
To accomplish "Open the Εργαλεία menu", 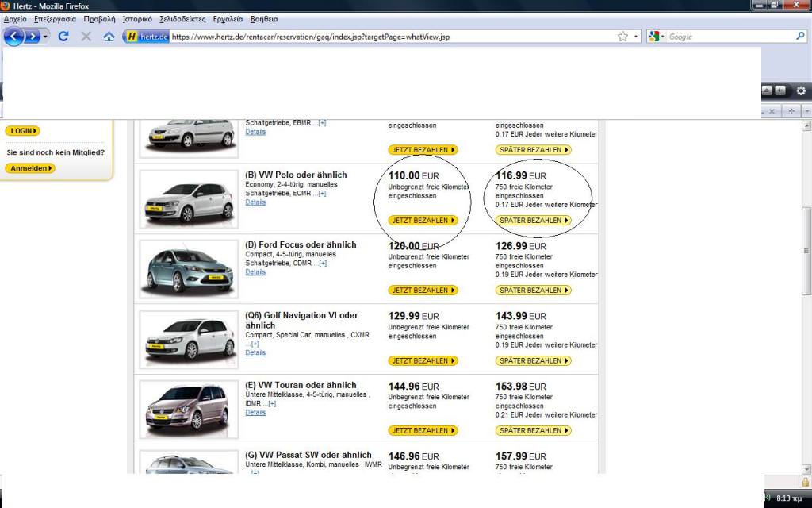I will [x=228, y=19].
